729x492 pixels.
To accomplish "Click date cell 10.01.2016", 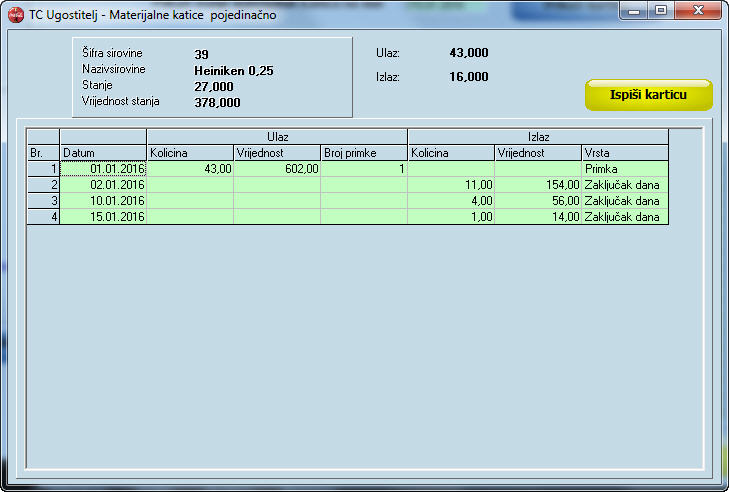I will [x=103, y=200].
